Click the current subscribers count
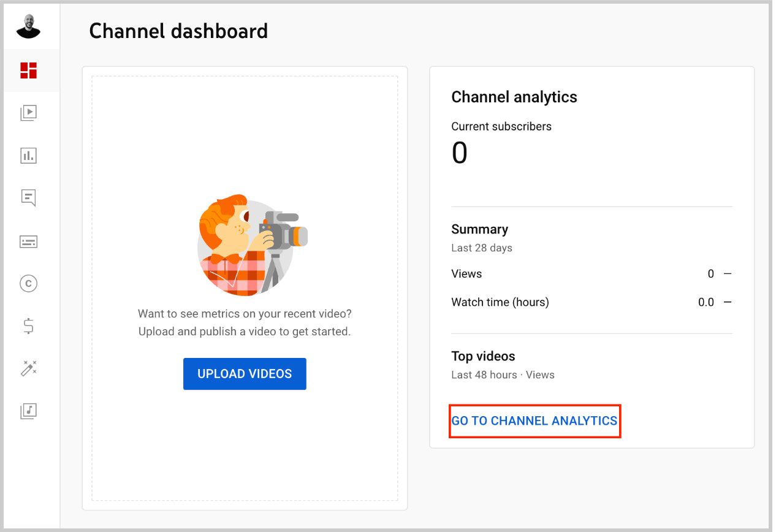776x532 pixels. pyautogui.click(x=459, y=153)
